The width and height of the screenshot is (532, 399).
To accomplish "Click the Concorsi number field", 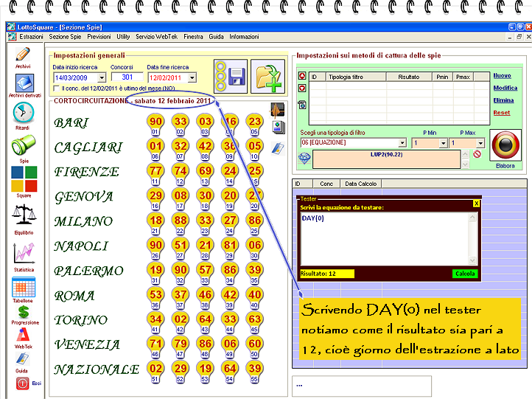I will coord(127,77).
